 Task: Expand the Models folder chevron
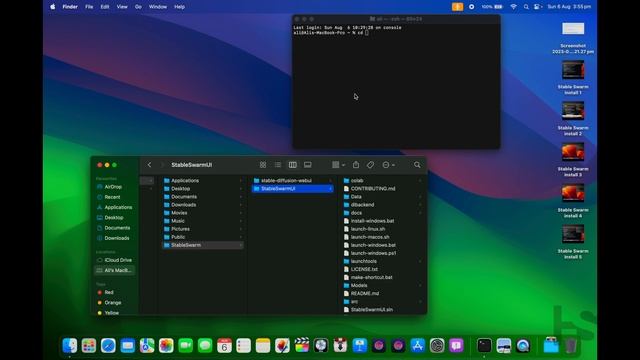click(x=420, y=285)
